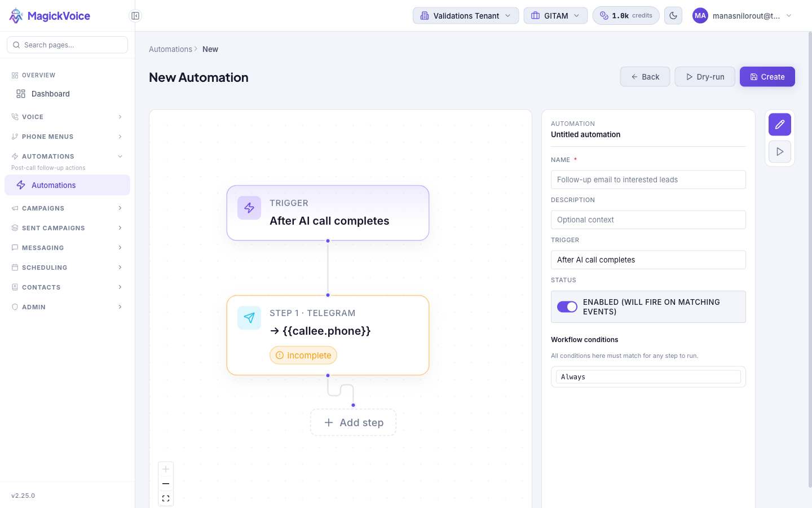Expand the Phone Menus section chevron
The height and width of the screenshot is (508, 812).
click(x=120, y=137)
